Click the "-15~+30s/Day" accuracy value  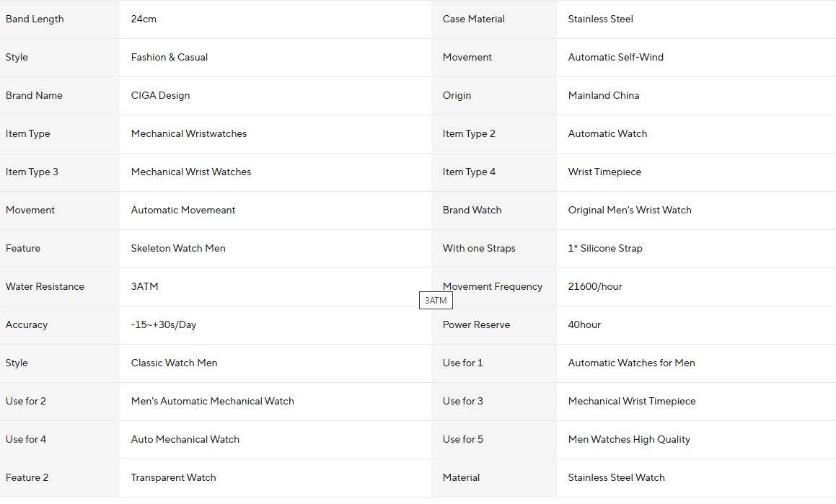[164, 325]
